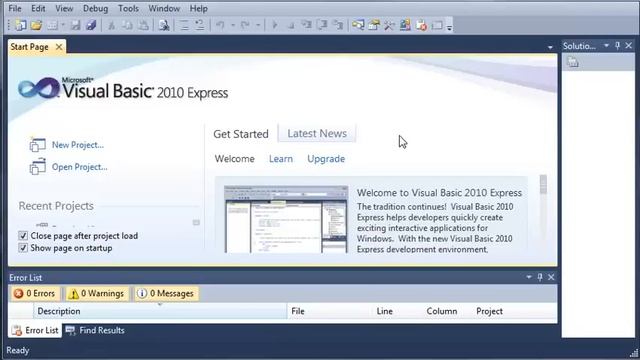This screenshot has width=640, height=360.
Task: Open the Help menu
Action: (x=198, y=8)
